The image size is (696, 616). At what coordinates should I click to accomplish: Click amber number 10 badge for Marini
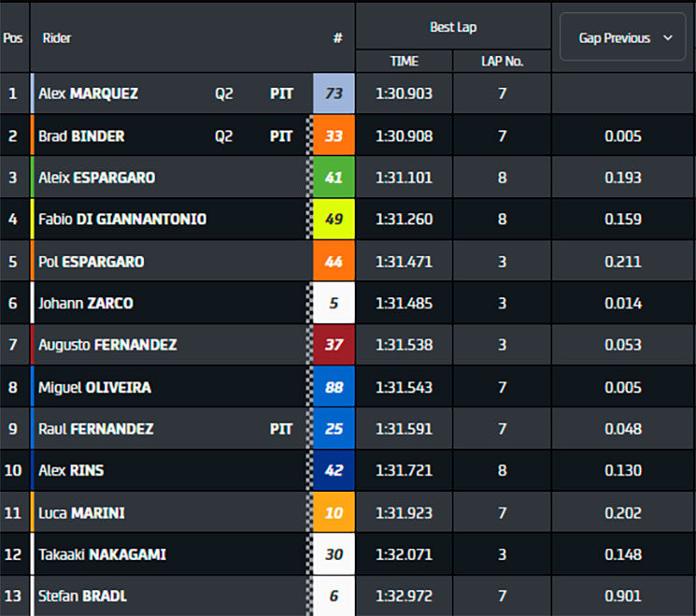tap(334, 512)
